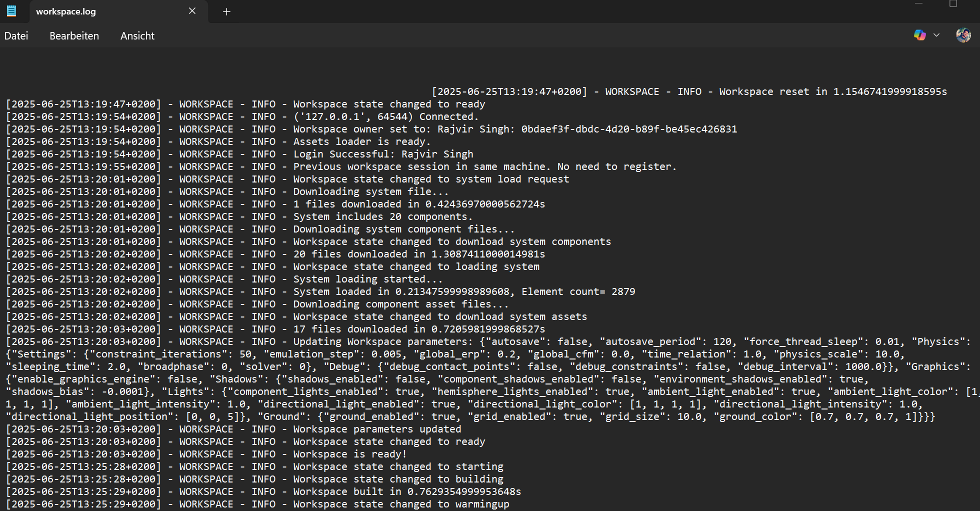
Task: Open the Ansicht menu
Action: tap(137, 36)
